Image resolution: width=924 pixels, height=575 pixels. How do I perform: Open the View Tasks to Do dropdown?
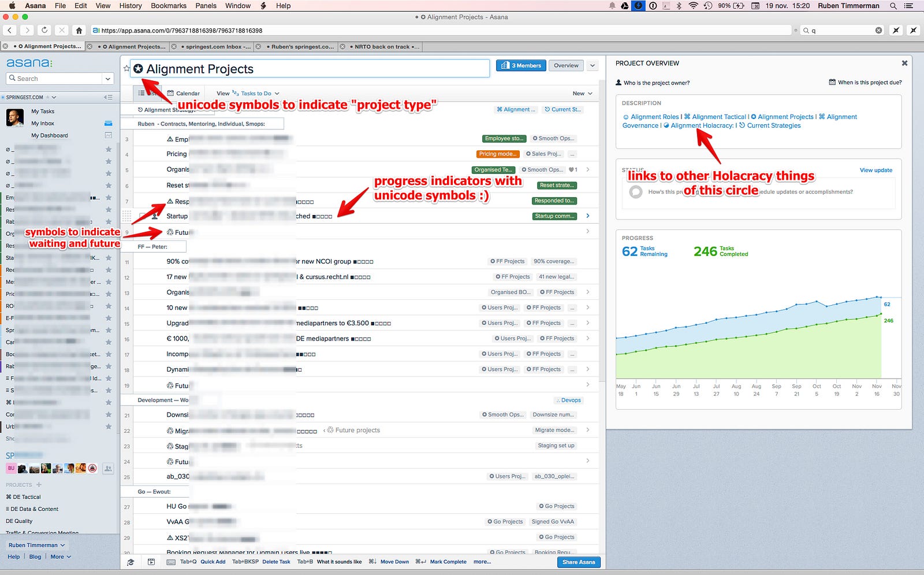[248, 93]
